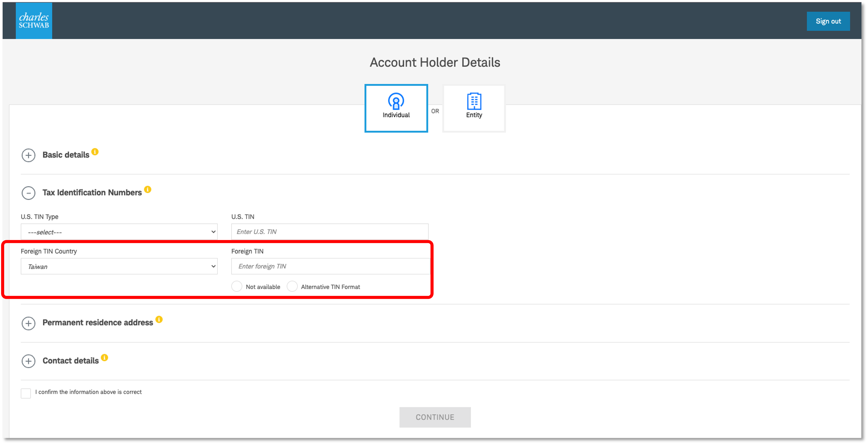Click the CONTINUE button
Image resolution: width=868 pixels, height=445 pixels.
435,417
